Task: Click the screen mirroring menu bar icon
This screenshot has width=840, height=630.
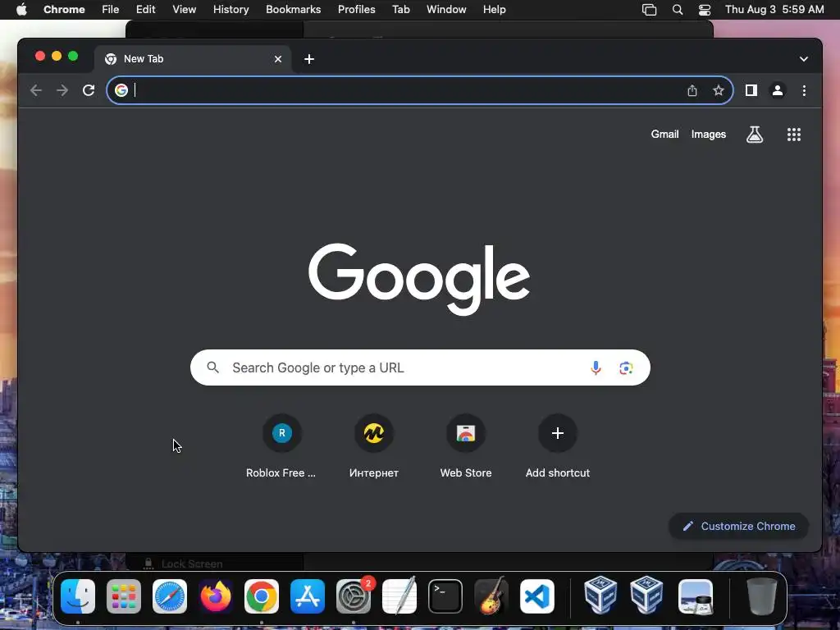Action: [650, 10]
